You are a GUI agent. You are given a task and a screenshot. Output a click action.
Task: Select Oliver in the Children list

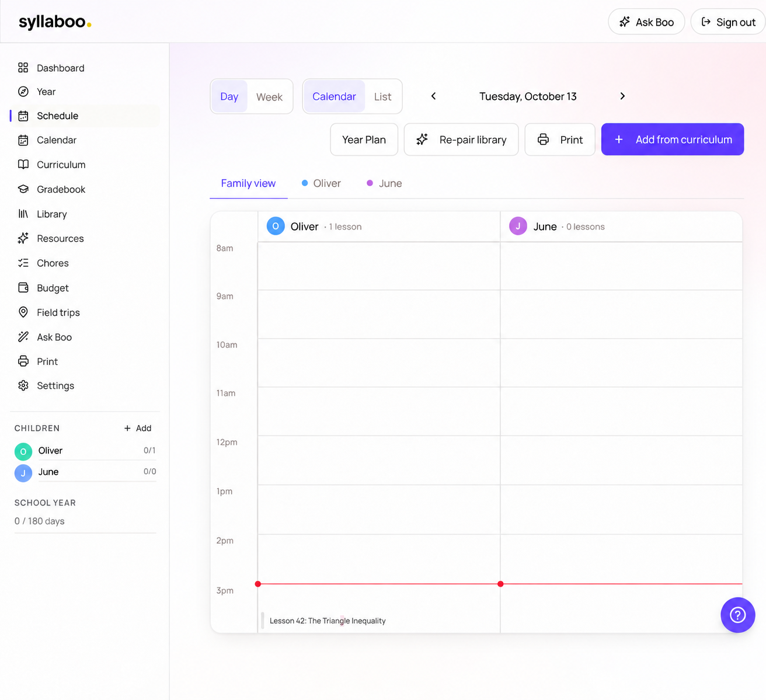tap(85, 451)
